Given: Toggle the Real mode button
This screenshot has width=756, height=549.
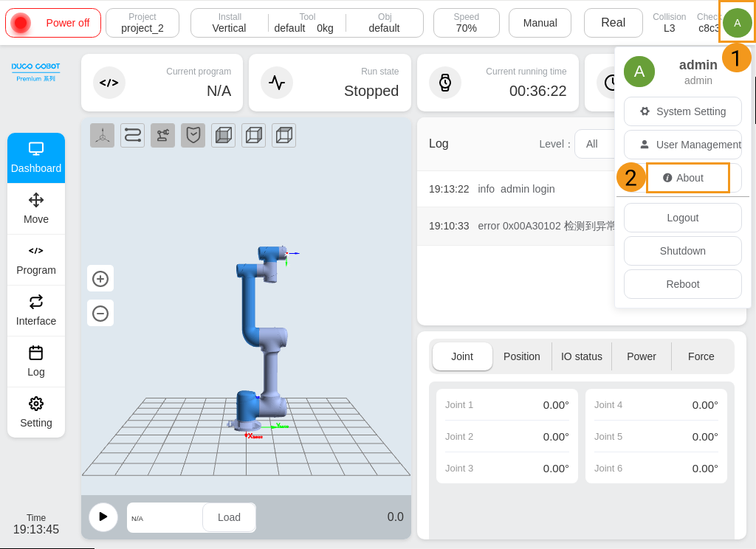Looking at the screenshot, I should coord(613,23).
